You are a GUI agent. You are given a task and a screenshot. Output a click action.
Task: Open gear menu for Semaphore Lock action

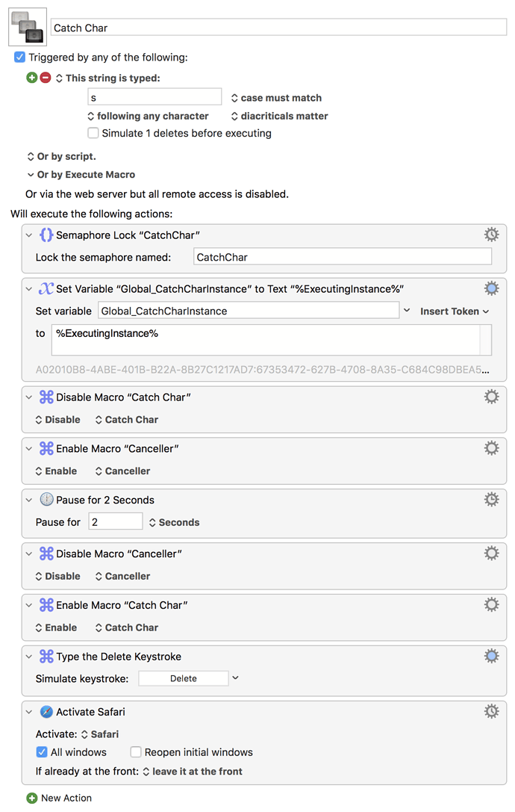491,235
